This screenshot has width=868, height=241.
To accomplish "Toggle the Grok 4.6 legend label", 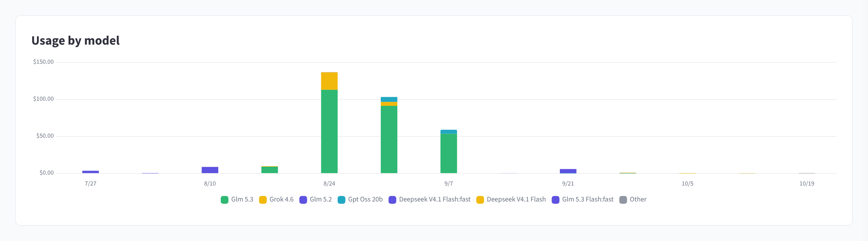I will click(281, 199).
